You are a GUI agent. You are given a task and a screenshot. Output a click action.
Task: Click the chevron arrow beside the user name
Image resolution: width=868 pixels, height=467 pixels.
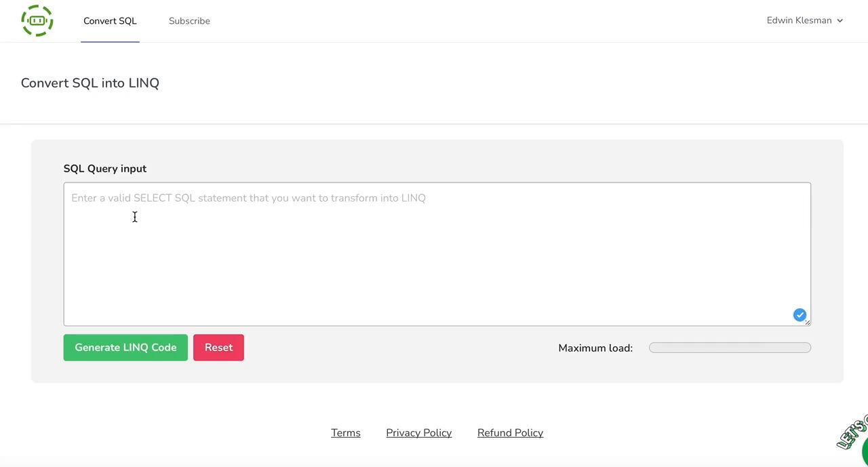(840, 21)
